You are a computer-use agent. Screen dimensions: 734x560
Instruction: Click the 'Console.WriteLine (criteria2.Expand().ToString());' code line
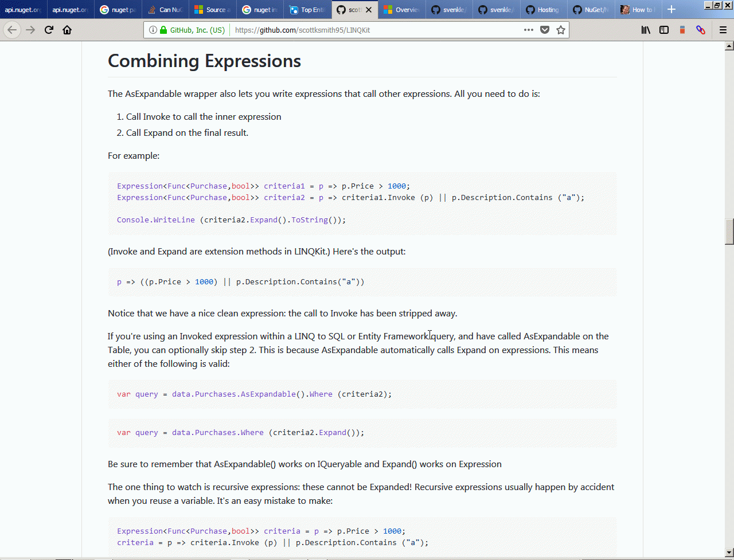(232, 220)
